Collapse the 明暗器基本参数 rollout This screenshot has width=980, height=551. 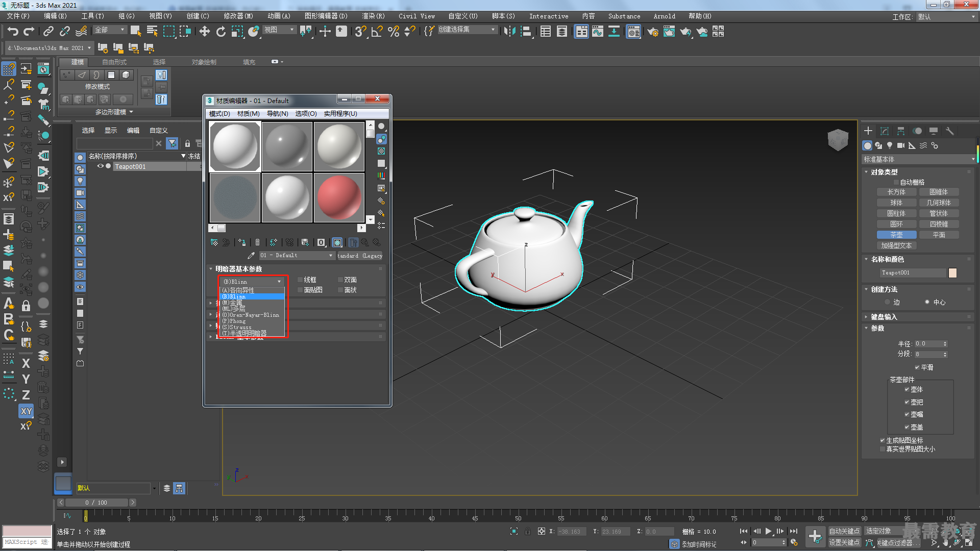click(238, 269)
